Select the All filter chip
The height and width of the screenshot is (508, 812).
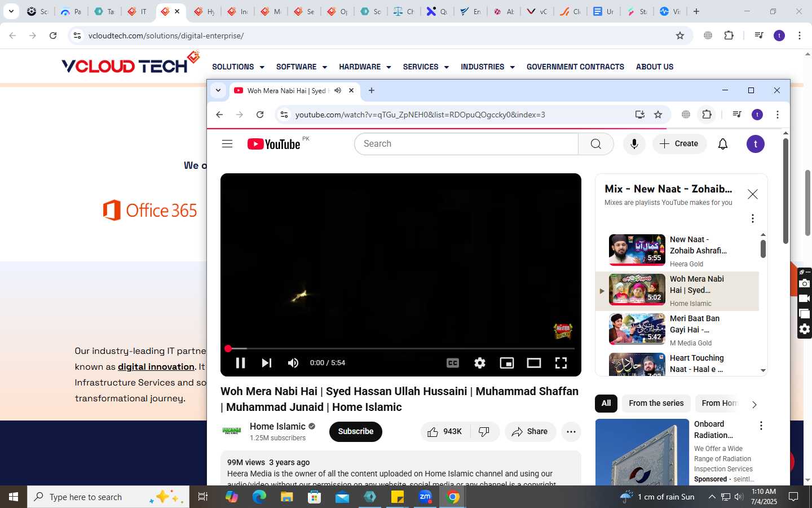(x=606, y=403)
